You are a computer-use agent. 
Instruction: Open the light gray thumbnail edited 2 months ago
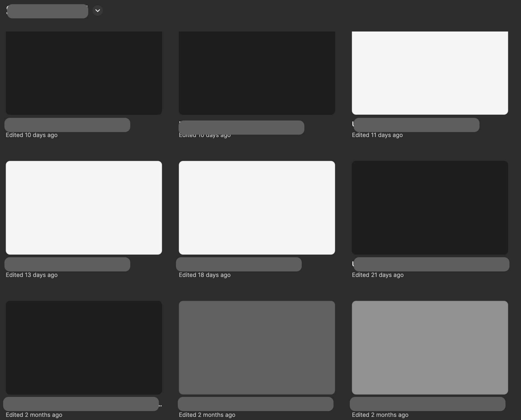tap(430, 348)
